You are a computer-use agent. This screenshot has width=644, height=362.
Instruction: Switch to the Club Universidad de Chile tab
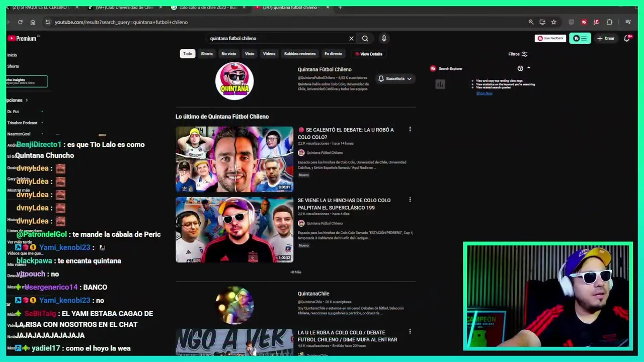pos(124,8)
